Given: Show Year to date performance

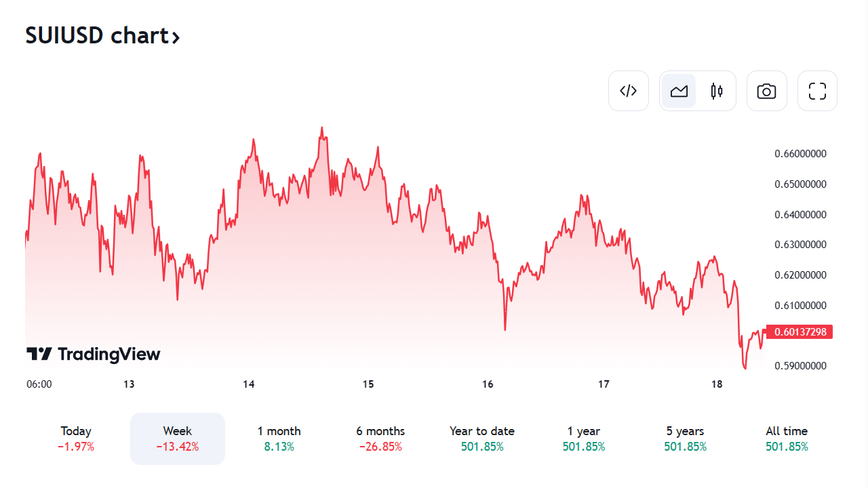Looking at the screenshot, I should click(x=482, y=439).
